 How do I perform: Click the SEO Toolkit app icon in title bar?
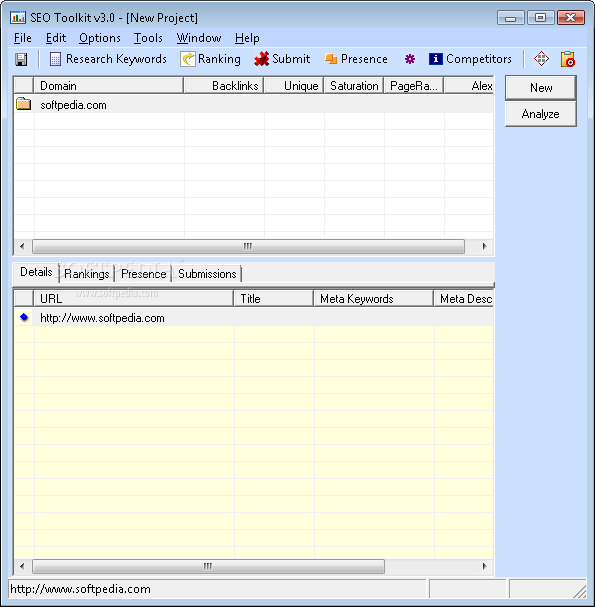(x=17, y=18)
